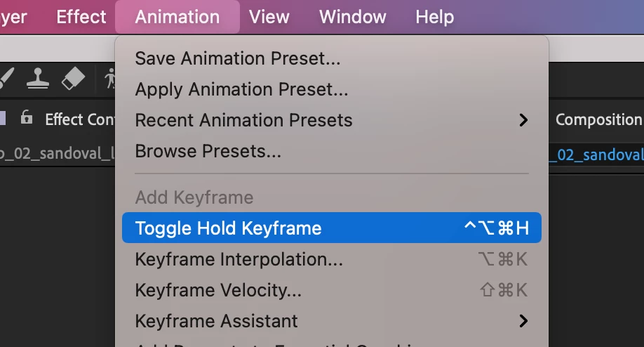This screenshot has width=644, height=347.
Task: Choose Browse Presets option
Action: tap(208, 151)
